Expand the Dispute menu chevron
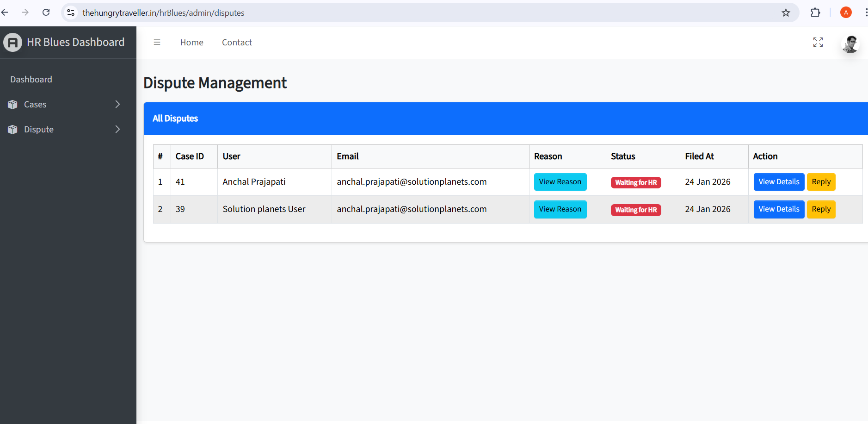Viewport: 868px width, 424px height. pyautogui.click(x=117, y=130)
